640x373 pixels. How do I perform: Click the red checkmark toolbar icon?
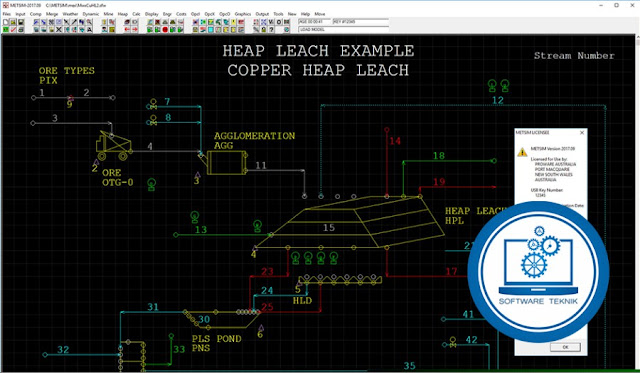(13, 29)
